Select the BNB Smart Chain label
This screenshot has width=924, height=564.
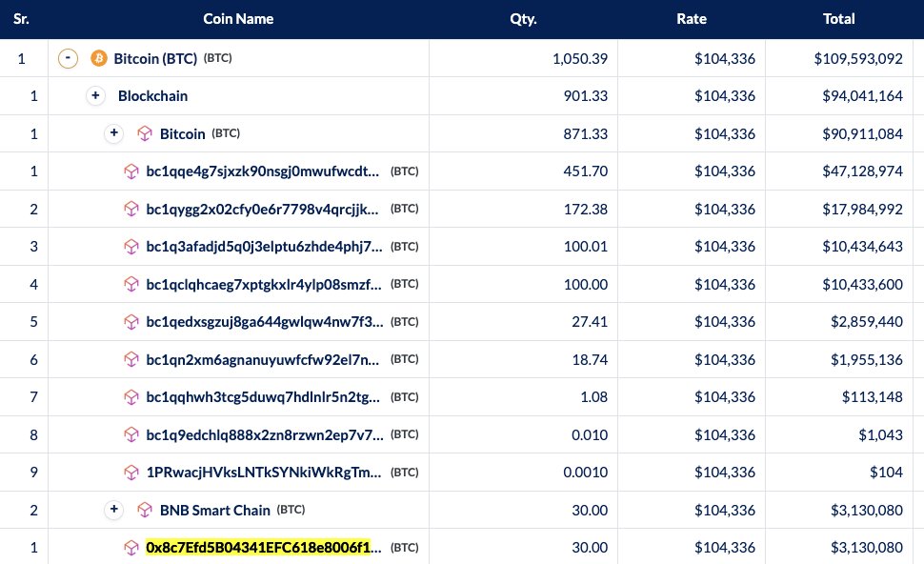(x=215, y=510)
